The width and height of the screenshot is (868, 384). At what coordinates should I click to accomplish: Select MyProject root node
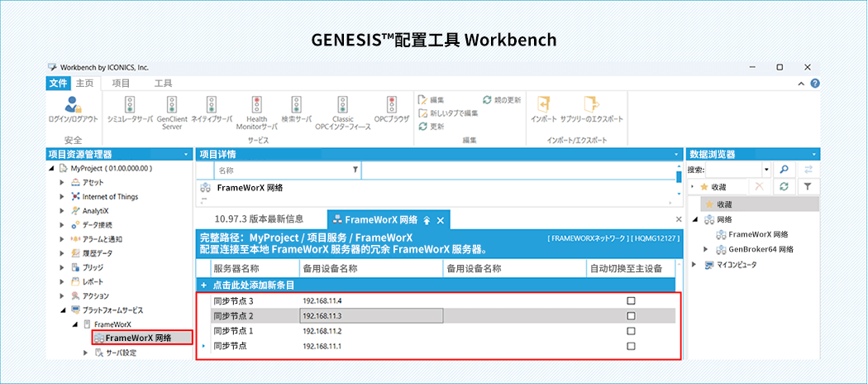point(111,168)
